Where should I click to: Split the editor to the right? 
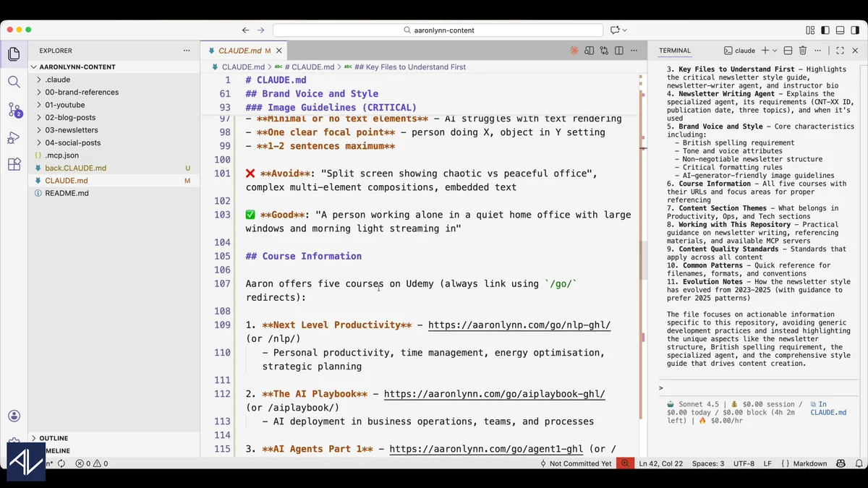pos(619,51)
